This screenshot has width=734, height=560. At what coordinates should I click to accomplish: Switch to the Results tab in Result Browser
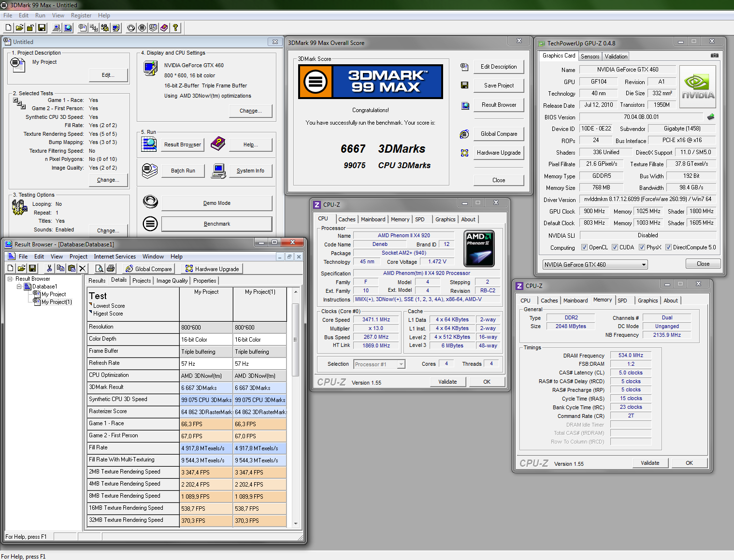click(97, 281)
